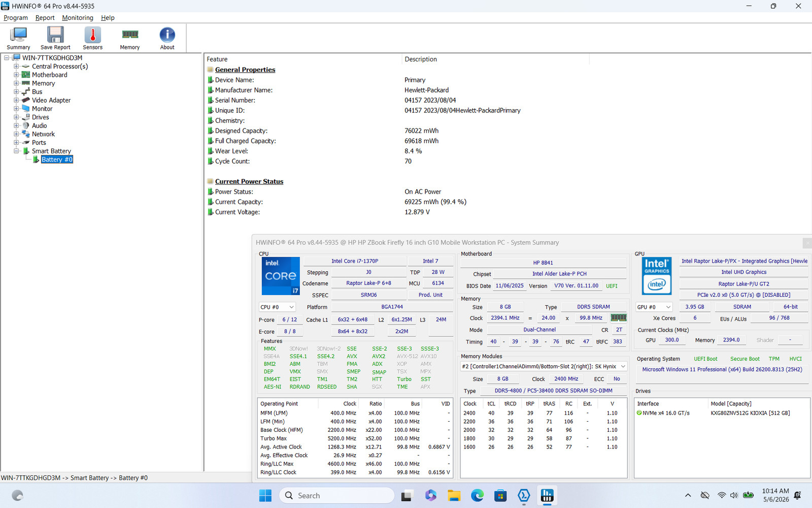Select the Network tree item

coord(43,134)
